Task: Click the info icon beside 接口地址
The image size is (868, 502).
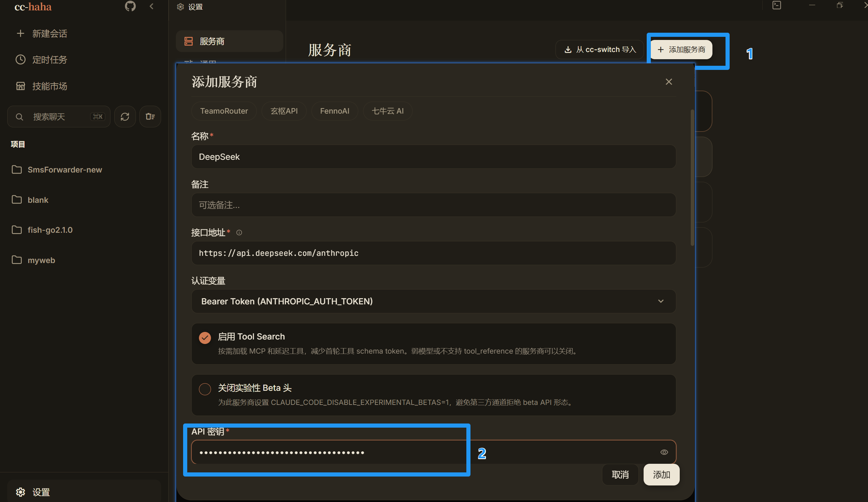Action: click(x=239, y=233)
